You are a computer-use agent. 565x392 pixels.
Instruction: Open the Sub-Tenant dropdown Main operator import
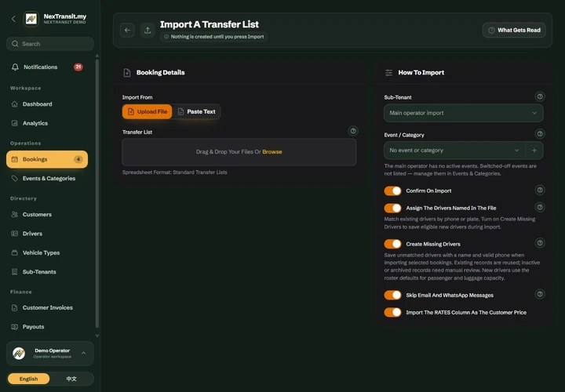pyautogui.click(x=464, y=113)
